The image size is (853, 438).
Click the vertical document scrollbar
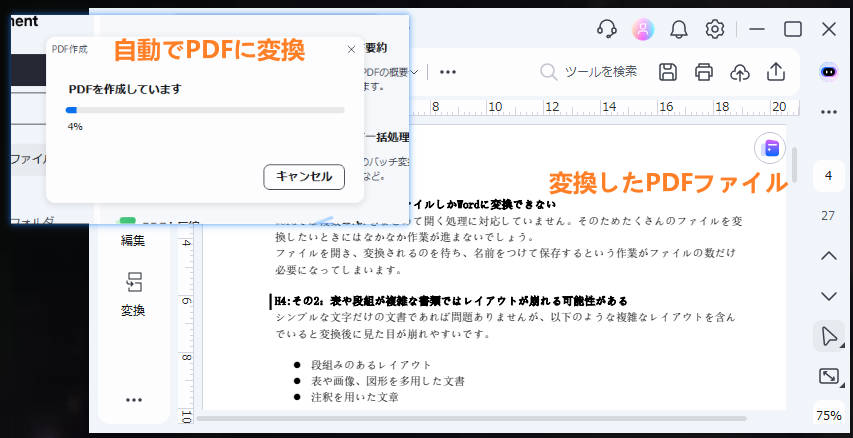click(x=795, y=165)
